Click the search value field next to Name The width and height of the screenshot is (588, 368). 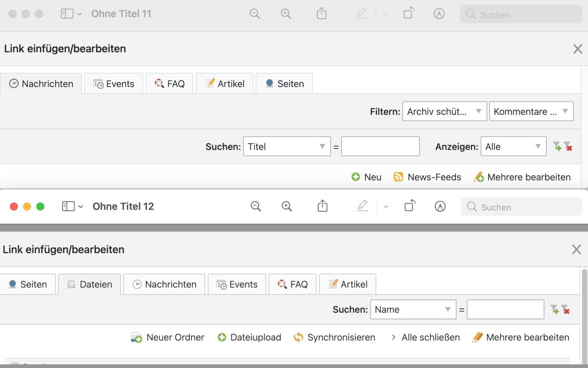point(505,310)
